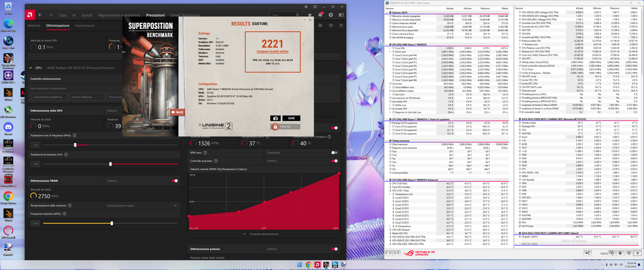The width and height of the screenshot is (644, 270).
Task: Click the Chrome icon in the taskbar
Action: pyautogui.click(x=308, y=265)
